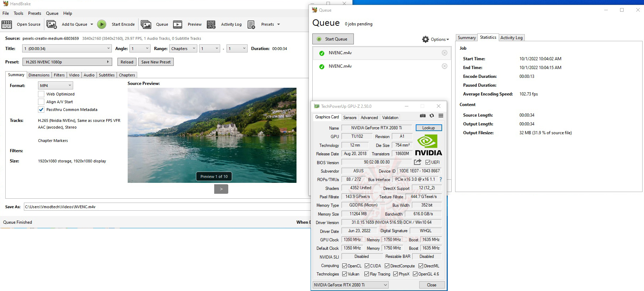The image size is (644, 291).
Task: Switch to the Activity Log tab in Queue window
Action: (x=511, y=38)
